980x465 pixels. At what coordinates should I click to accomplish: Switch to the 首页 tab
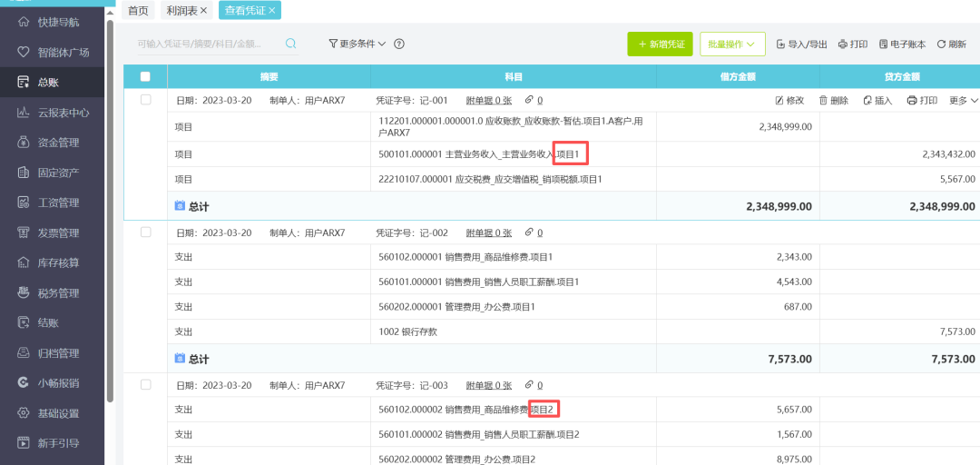[x=138, y=10]
